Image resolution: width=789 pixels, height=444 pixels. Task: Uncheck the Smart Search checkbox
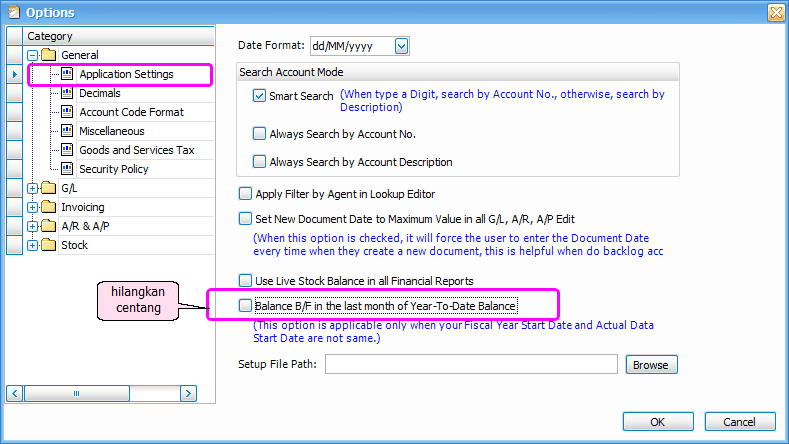[260, 97]
